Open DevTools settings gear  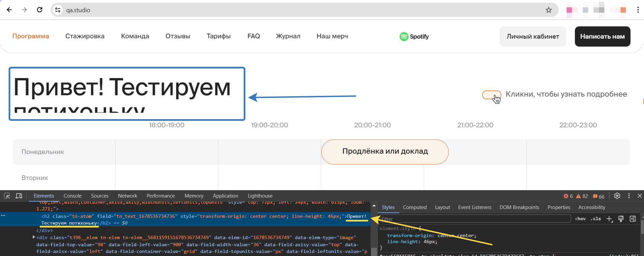coord(617,196)
